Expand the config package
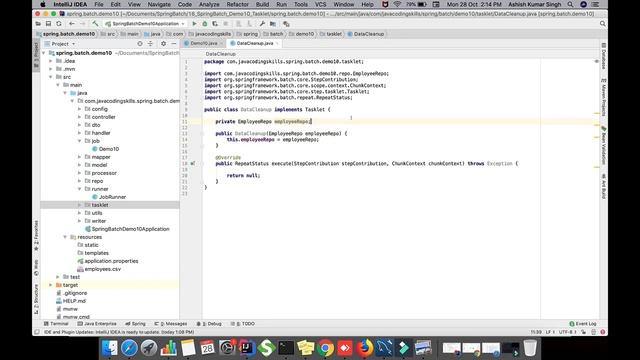Image resolution: width=640 pixels, height=360 pixels. click(80, 109)
